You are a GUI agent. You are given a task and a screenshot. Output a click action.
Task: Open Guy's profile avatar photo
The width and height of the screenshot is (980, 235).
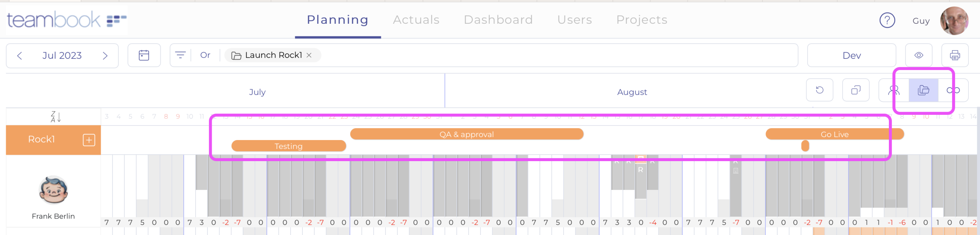[x=954, y=21]
